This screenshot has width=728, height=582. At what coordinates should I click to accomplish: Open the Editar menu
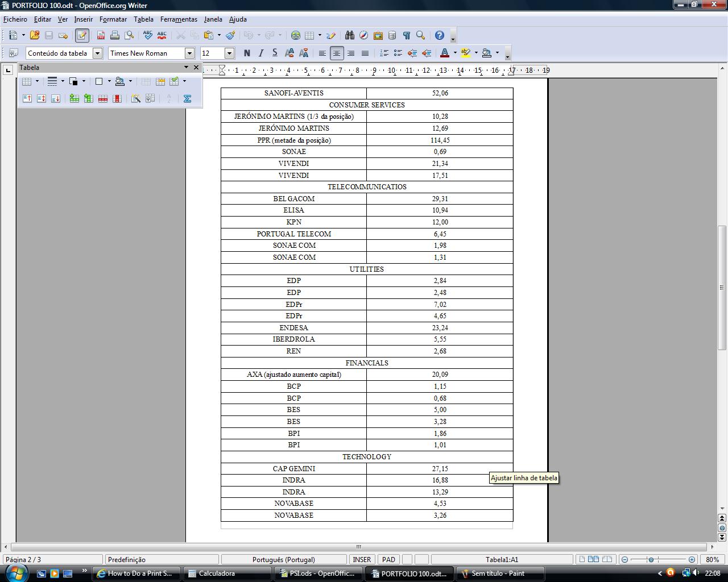pos(43,19)
